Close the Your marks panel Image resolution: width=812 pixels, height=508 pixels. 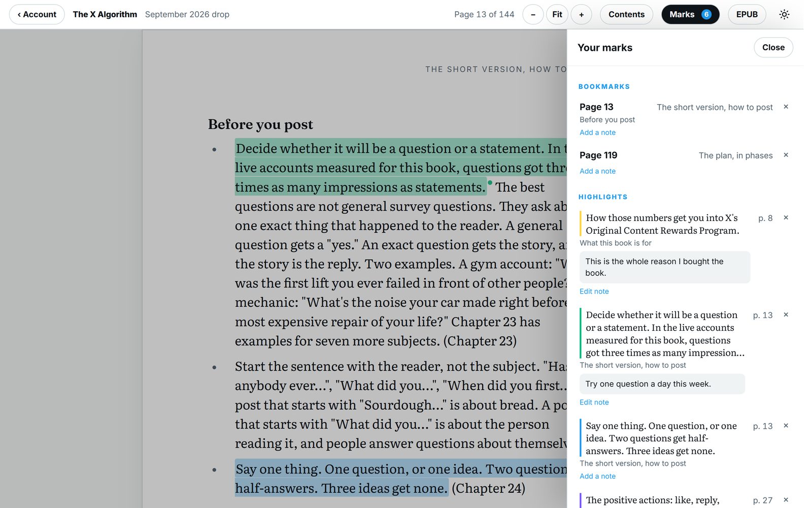(x=773, y=47)
